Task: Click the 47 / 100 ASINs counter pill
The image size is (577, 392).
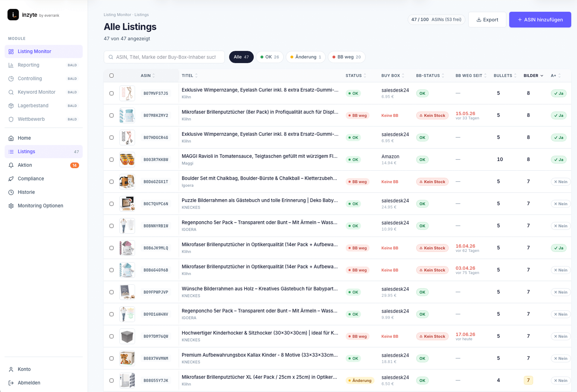Action: tap(436, 20)
